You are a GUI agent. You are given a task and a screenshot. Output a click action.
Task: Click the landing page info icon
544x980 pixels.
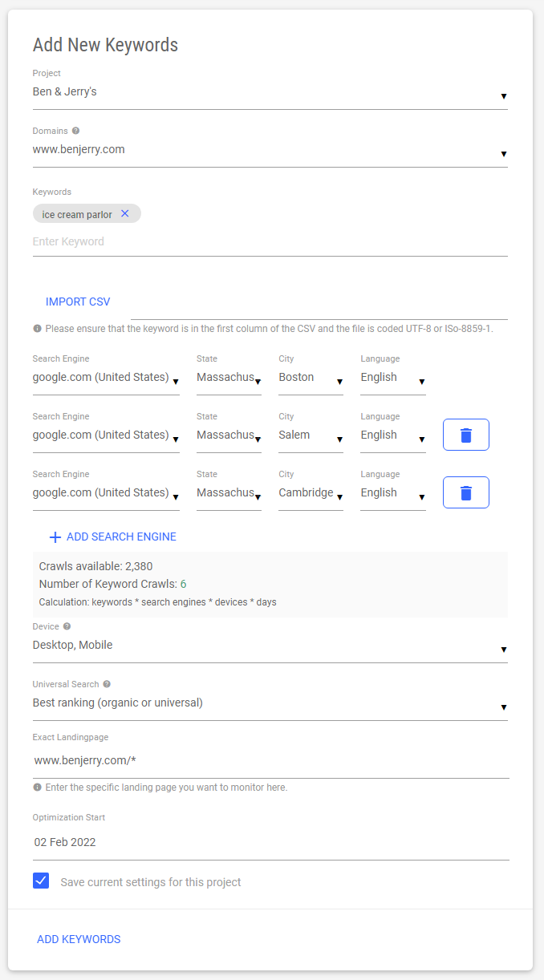[37, 788]
